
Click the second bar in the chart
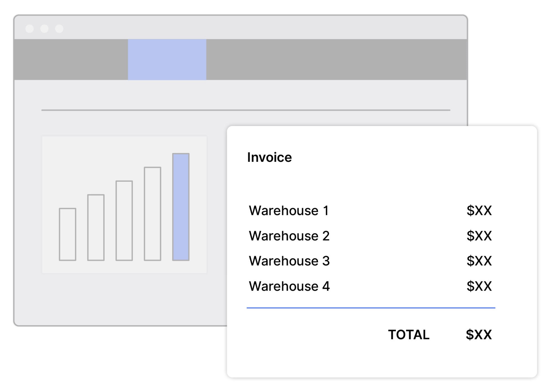click(96, 227)
